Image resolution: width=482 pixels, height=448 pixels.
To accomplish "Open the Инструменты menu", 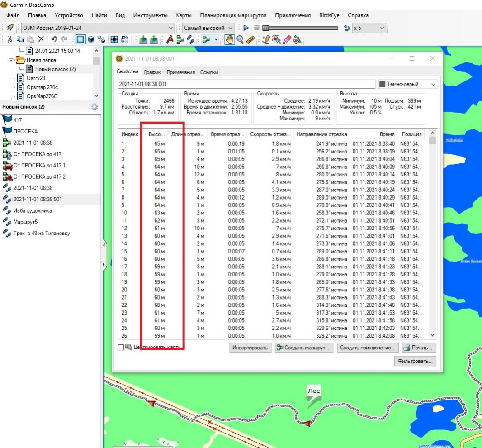I will tap(150, 15).
